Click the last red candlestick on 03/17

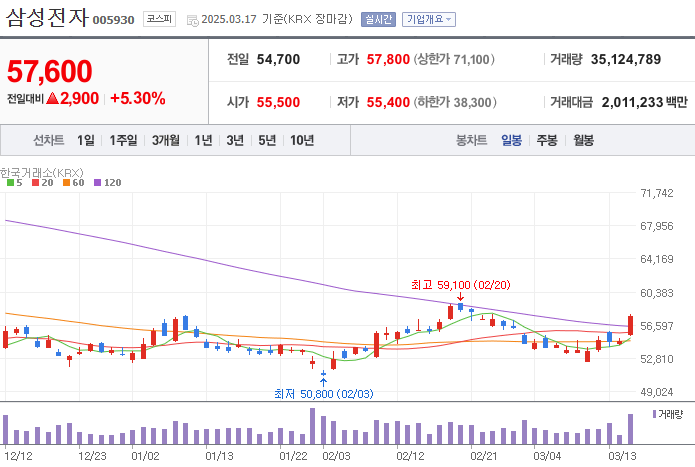click(x=630, y=325)
